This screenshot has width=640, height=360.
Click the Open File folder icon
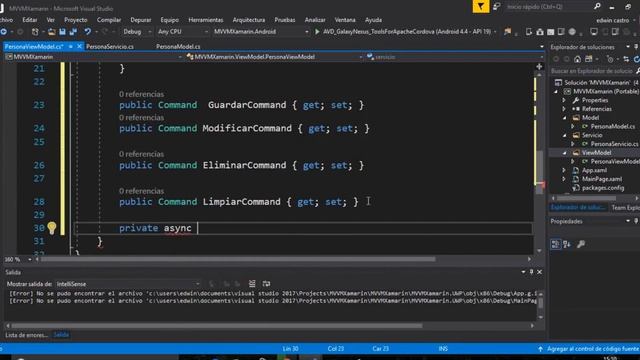point(51,31)
